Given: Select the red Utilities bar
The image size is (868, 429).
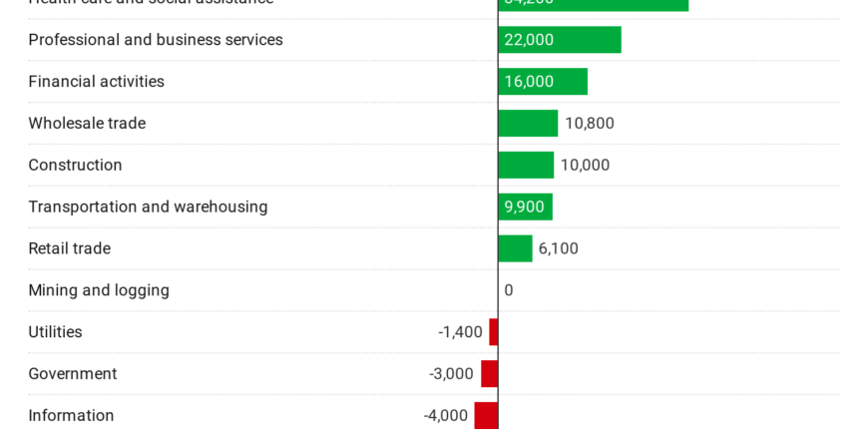Looking at the screenshot, I should click(494, 333).
